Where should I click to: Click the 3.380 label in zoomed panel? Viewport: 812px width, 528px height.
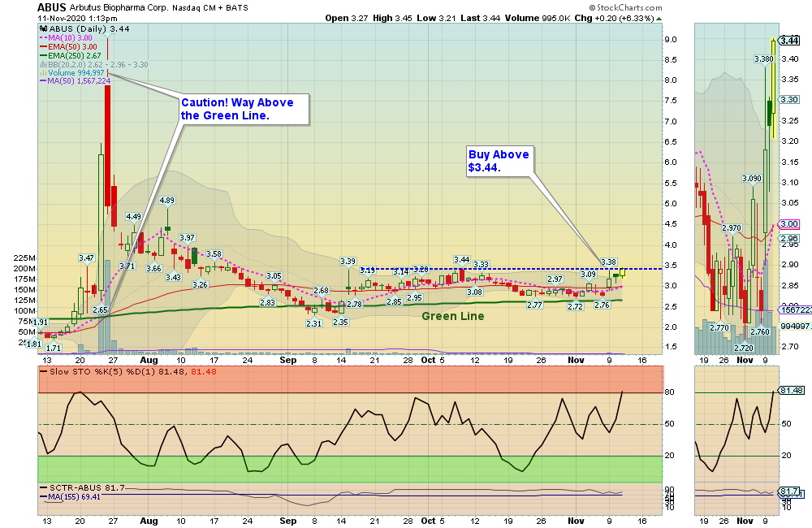pos(764,59)
